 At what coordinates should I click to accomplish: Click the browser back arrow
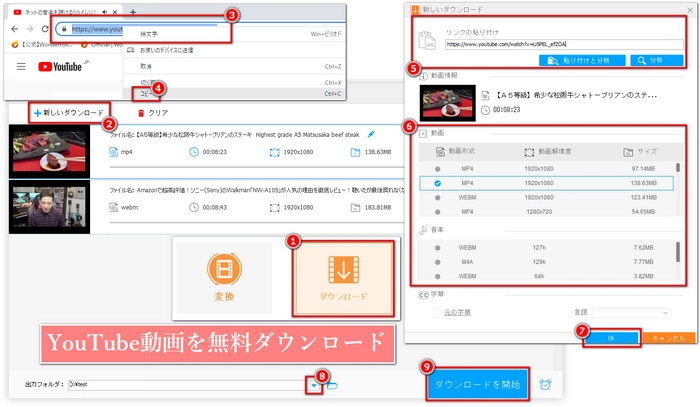pos(15,29)
